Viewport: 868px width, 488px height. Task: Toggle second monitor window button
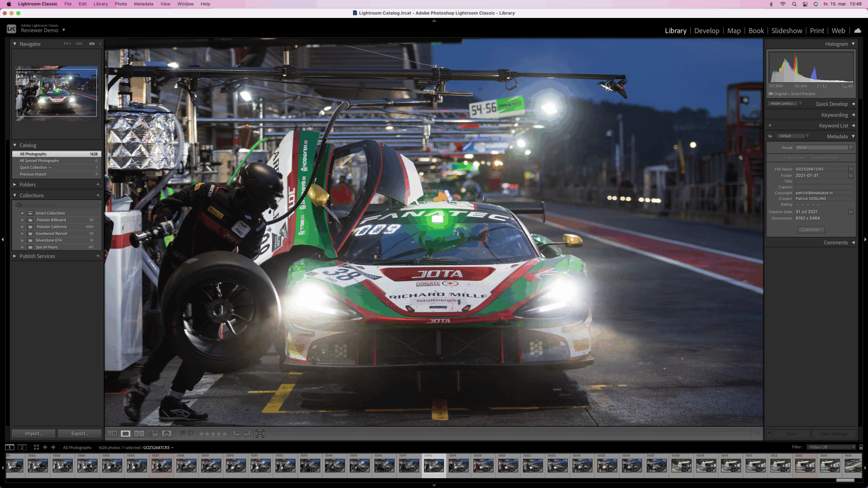coord(22,447)
